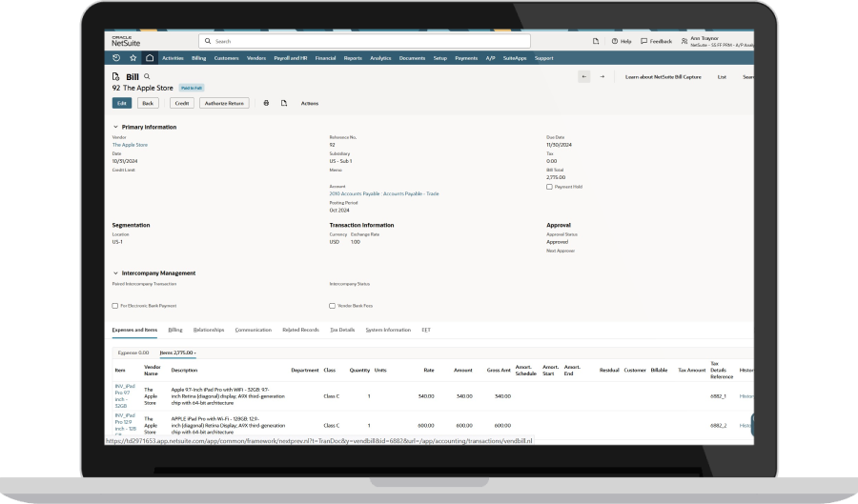The image size is (858, 504).
Task: Open the List link
Action: click(722, 77)
